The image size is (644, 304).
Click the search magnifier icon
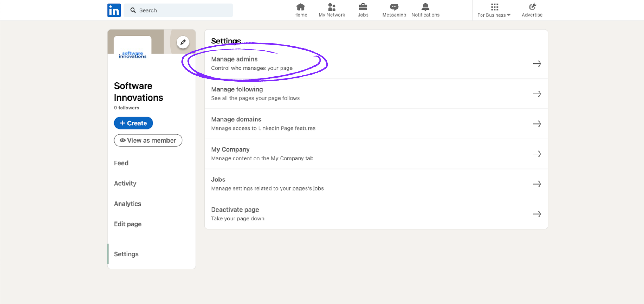(x=133, y=10)
